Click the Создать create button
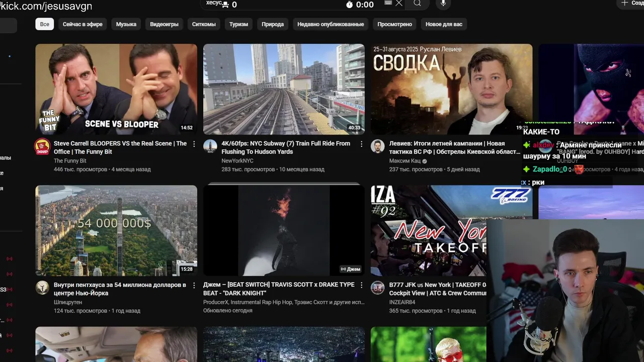The width and height of the screenshot is (644, 362). (631, 3)
